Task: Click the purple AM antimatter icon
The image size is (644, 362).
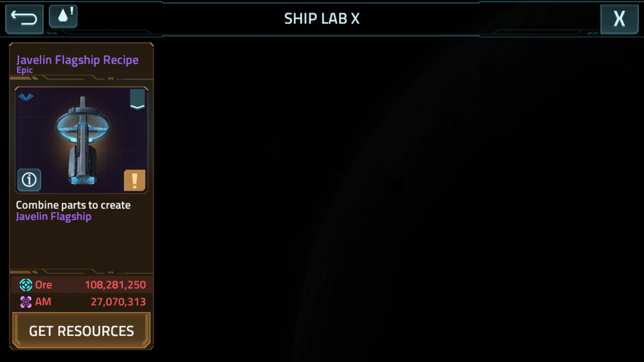Action: tap(26, 302)
